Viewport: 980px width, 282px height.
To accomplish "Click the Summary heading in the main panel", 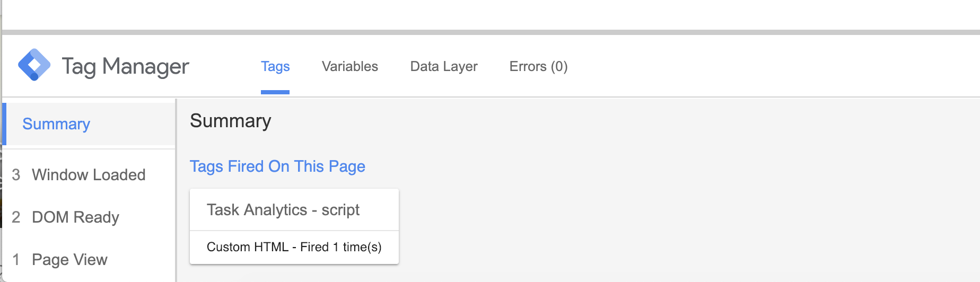I will tap(230, 121).
